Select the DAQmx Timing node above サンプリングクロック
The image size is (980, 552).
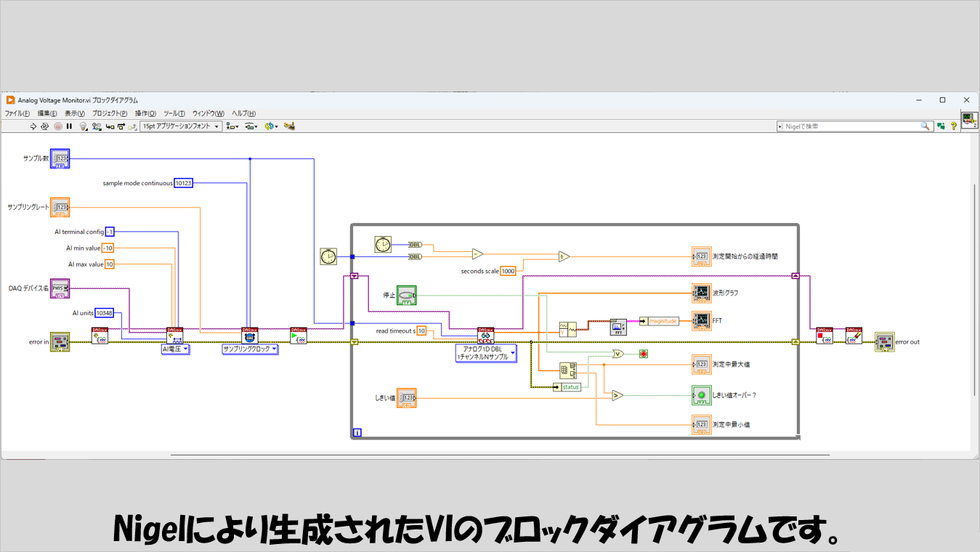[250, 335]
